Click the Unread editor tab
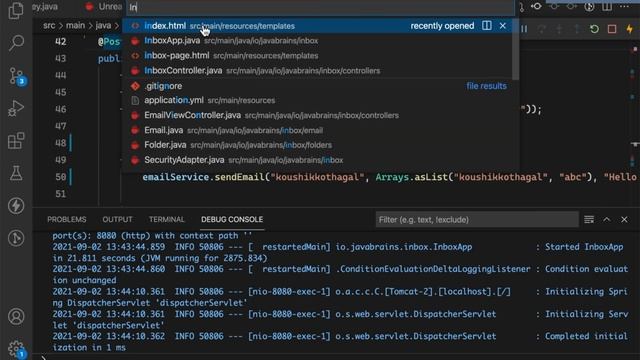 point(104,7)
